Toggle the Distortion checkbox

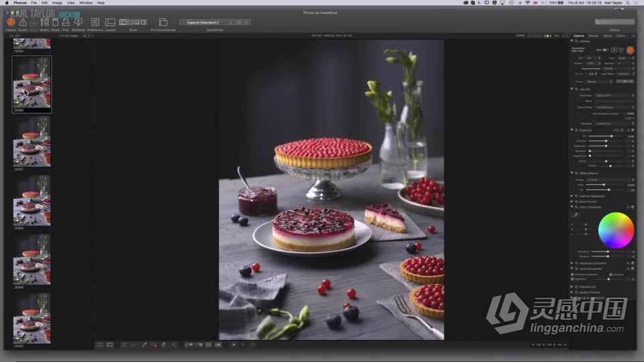[610, 274]
